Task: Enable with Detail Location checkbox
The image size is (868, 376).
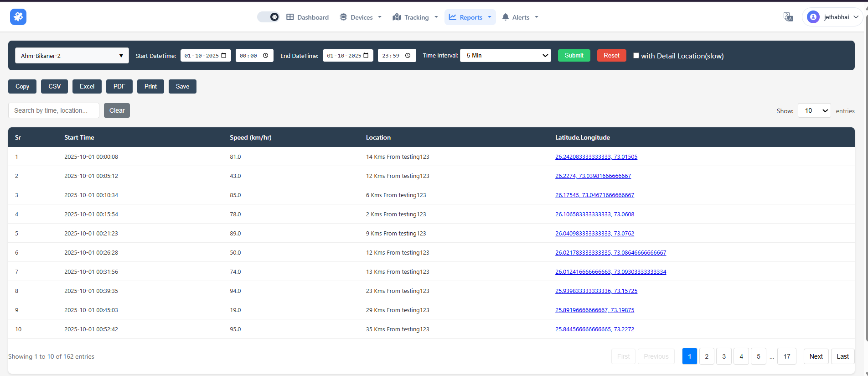Action: (636, 56)
